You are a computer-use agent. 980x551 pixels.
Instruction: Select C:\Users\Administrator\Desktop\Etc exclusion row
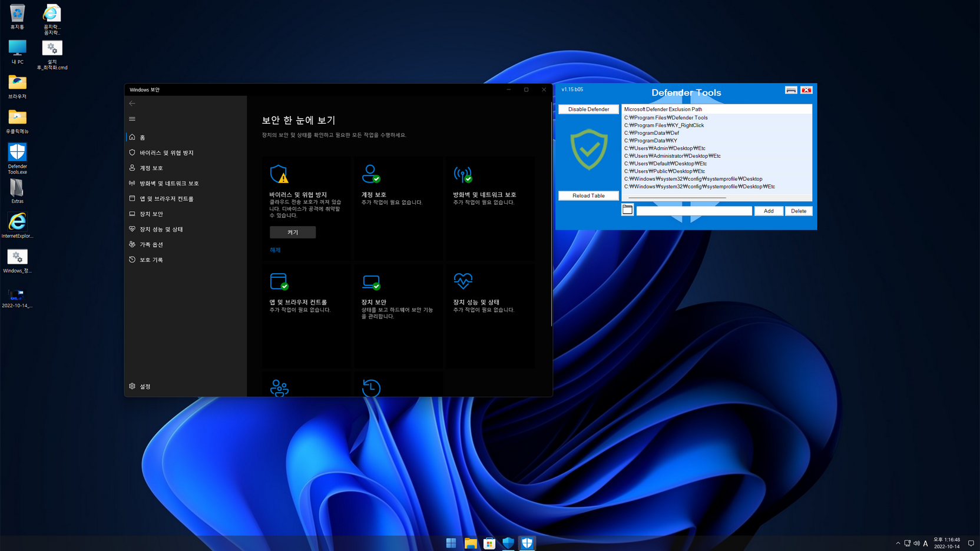pos(717,156)
